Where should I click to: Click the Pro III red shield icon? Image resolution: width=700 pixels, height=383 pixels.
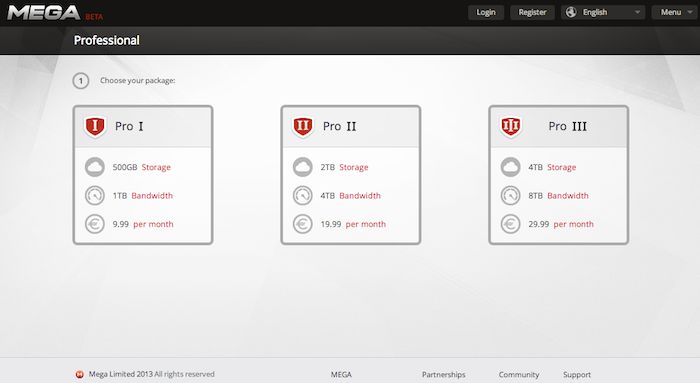point(511,127)
